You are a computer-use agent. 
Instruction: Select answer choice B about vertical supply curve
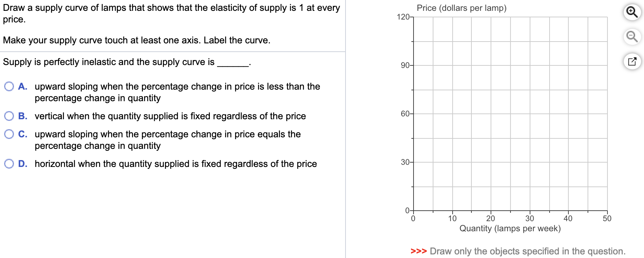point(9,116)
